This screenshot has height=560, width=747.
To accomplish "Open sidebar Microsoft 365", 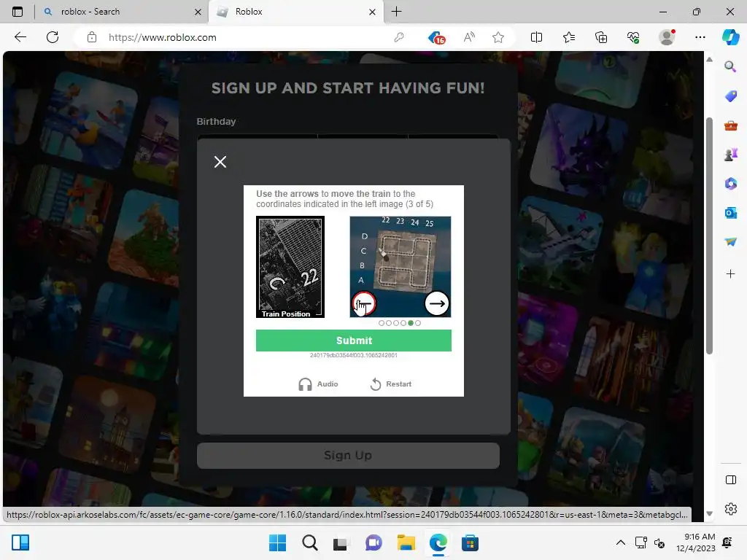I will pos(730,183).
